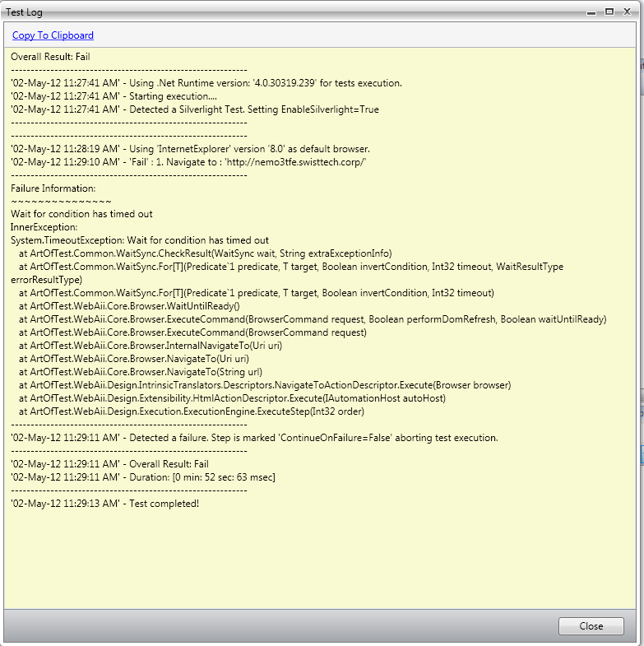Click the Test Log title text
The image size is (644, 646).
tap(24, 12)
